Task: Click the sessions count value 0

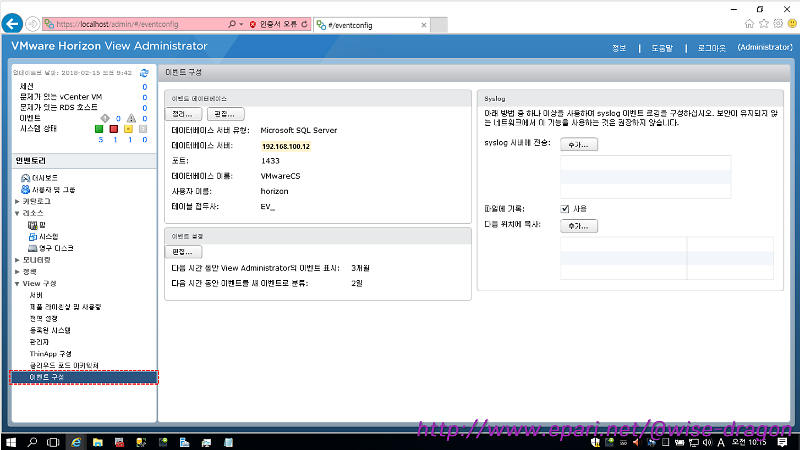Action: [x=145, y=87]
